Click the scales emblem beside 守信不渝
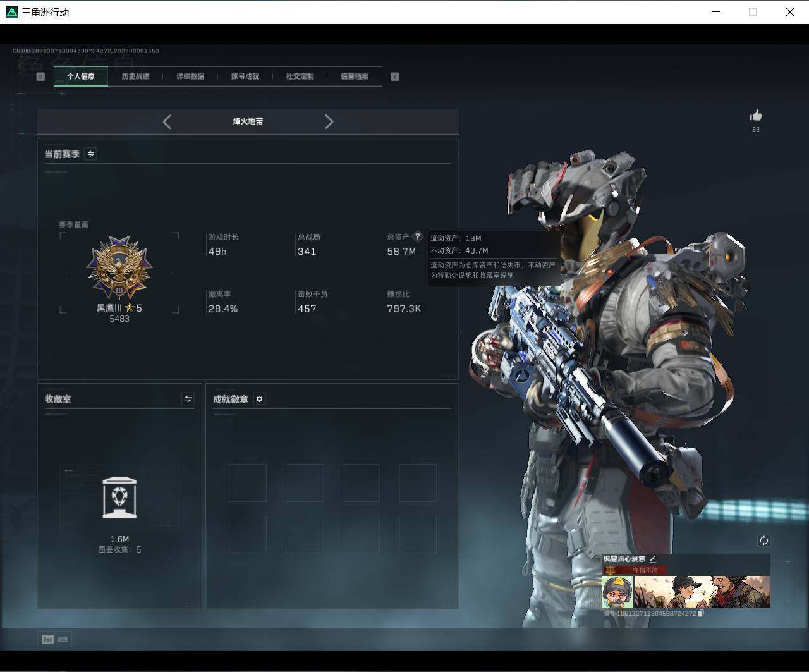 [x=610, y=570]
